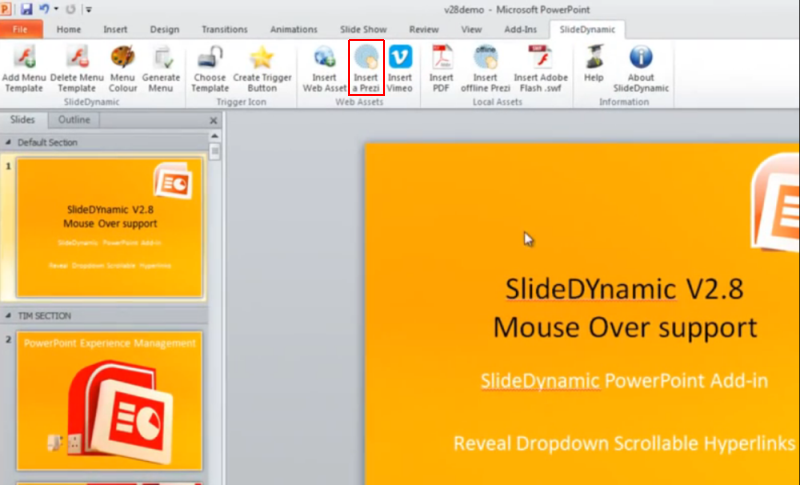Viewport: 800px width, 485px height.
Task: Click the Choose Template icon
Action: point(210,56)
